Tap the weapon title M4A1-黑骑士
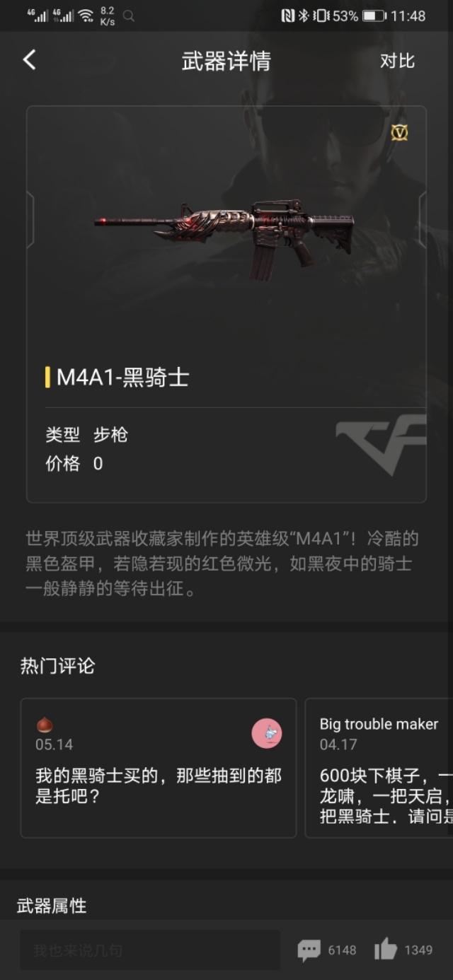 pos(122,378)
